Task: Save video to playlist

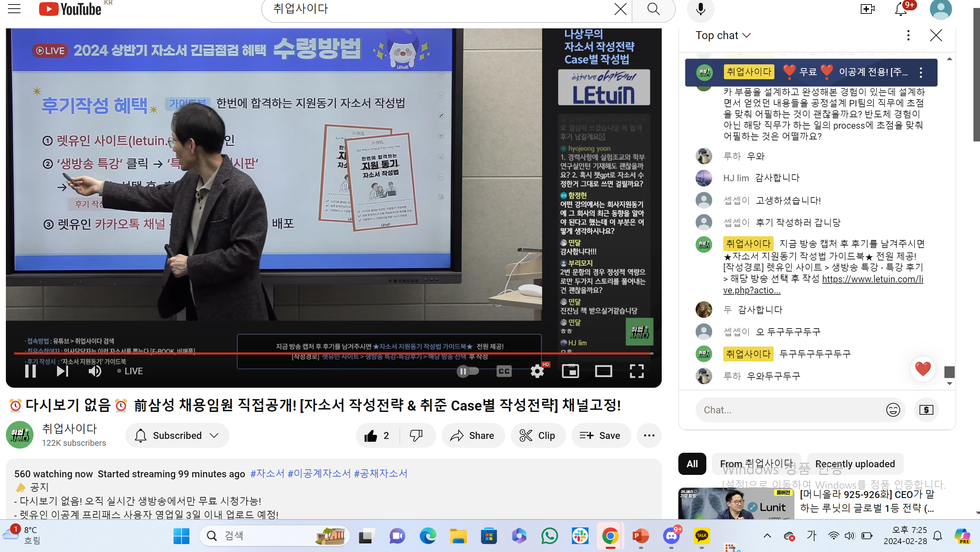Action: click(x=601, y=435)
